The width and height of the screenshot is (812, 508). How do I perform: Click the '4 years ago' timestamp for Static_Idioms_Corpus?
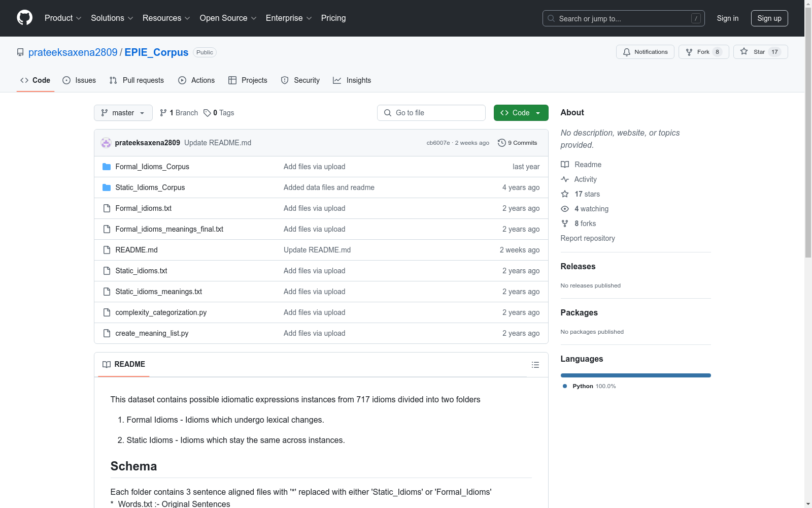click(521, 187)
